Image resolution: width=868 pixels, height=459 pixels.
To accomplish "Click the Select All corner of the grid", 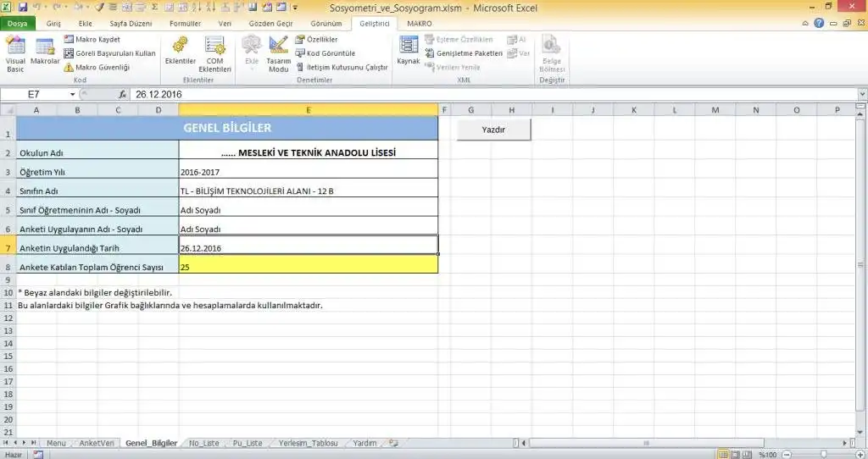I will pos(8,110).
